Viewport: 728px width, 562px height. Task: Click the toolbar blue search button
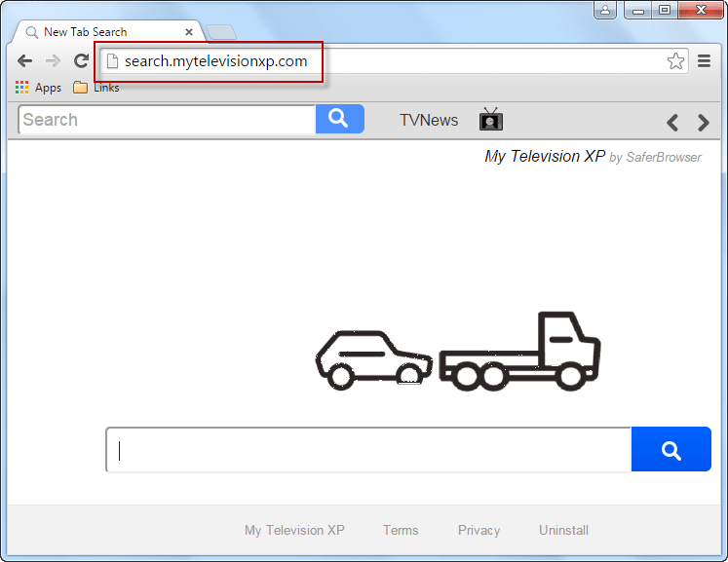coord(340,119)
